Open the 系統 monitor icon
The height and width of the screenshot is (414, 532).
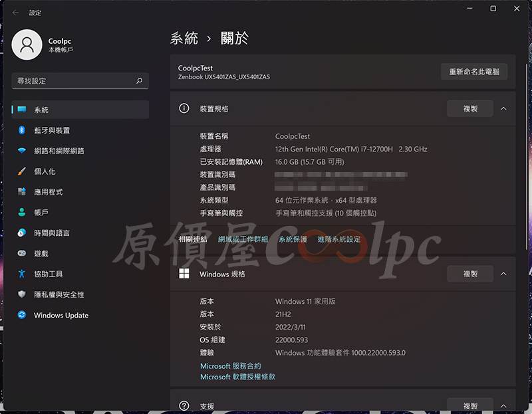click(22, 110)
